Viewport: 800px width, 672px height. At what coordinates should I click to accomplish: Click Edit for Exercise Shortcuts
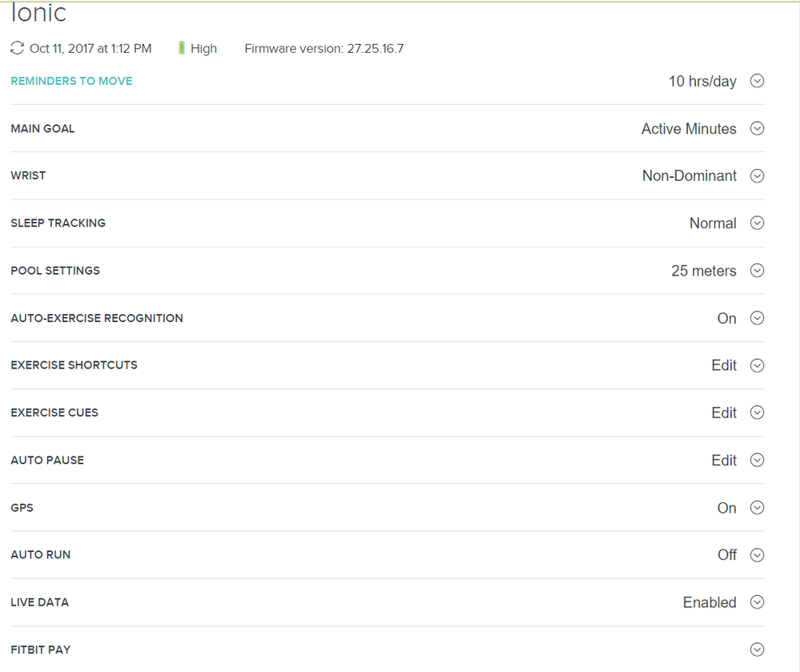tap(724, 365)
